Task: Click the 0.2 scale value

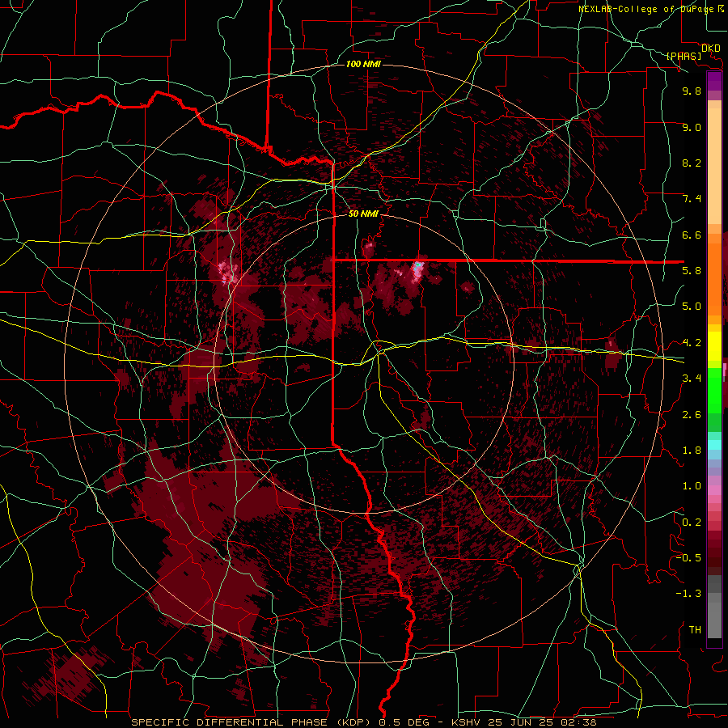Action: pyautogui.click(x=692, y=523)
